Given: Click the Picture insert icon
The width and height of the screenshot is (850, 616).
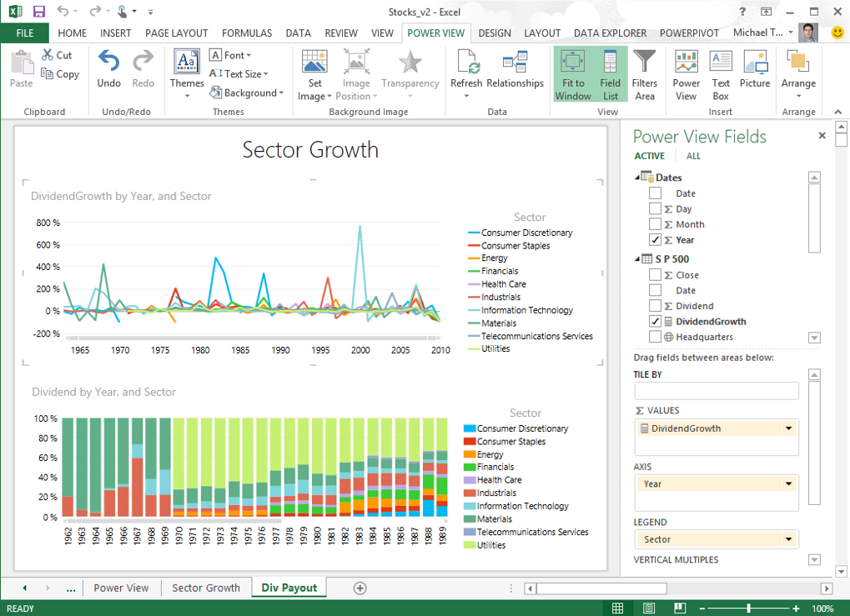Looking at the screenshot, I should 754,73.
